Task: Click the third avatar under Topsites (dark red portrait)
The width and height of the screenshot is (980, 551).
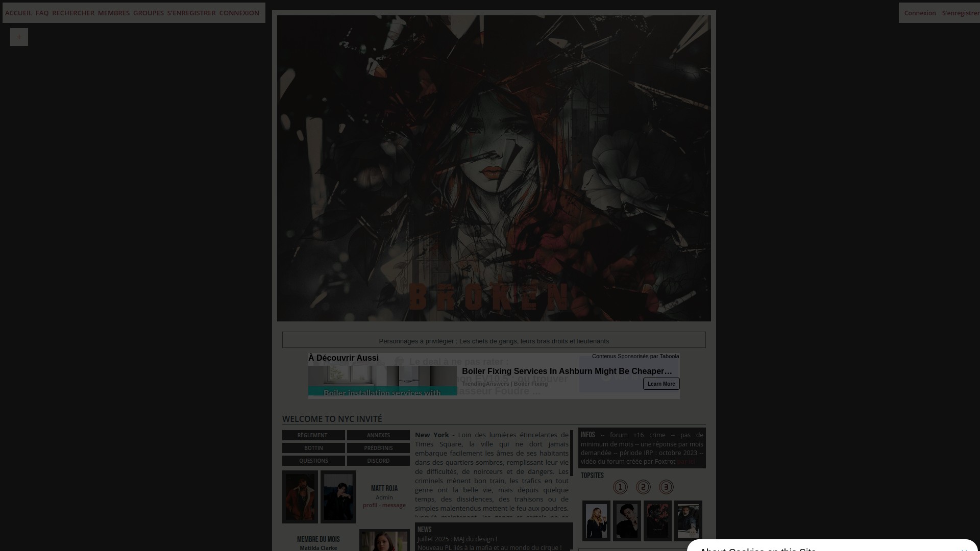Action: [657, 521]
